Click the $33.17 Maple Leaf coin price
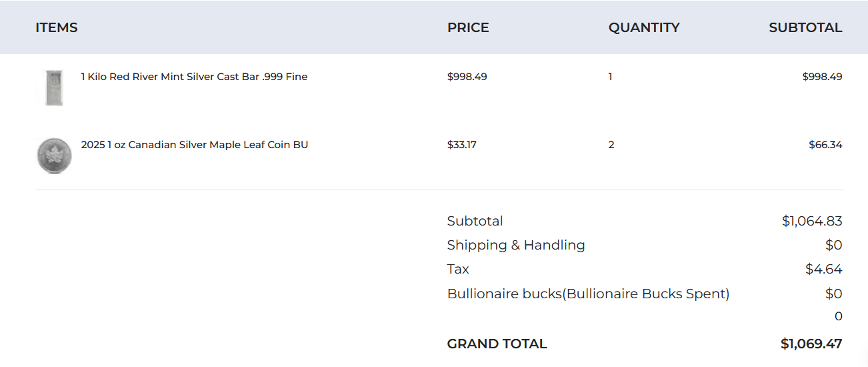The width and height of the screenshot is (868, 367). (461, 145)
